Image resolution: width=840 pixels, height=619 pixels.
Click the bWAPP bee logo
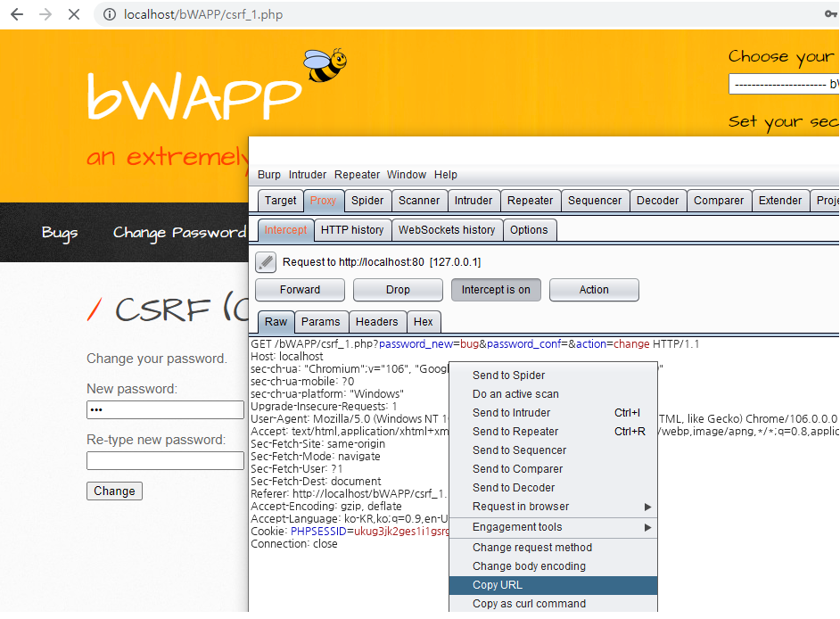point(325,65)
